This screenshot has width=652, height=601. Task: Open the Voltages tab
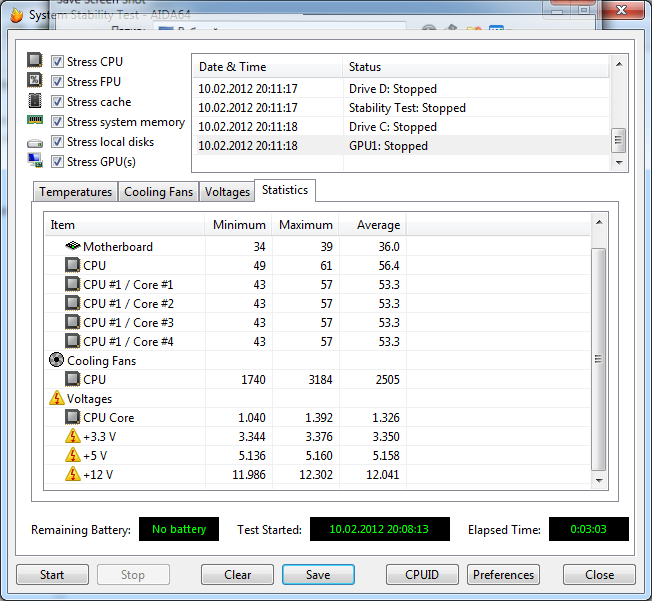227,192
